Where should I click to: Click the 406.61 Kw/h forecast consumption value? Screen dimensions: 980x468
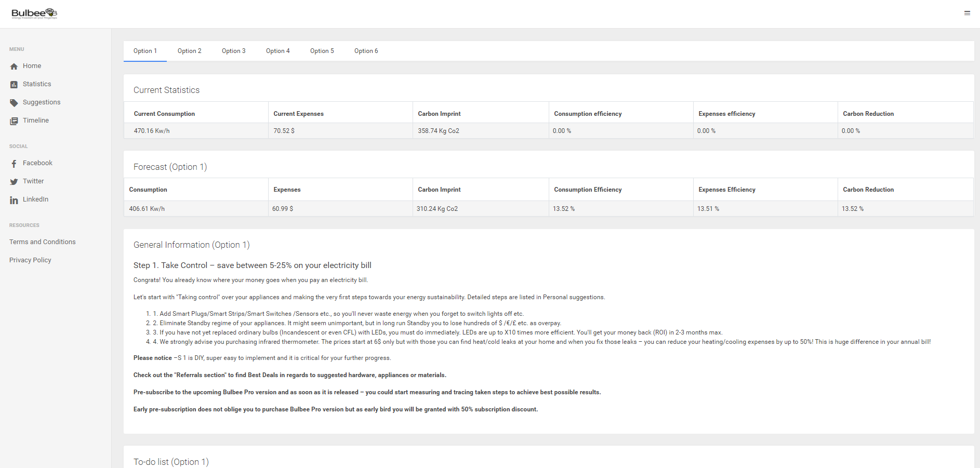click(147, 209)
